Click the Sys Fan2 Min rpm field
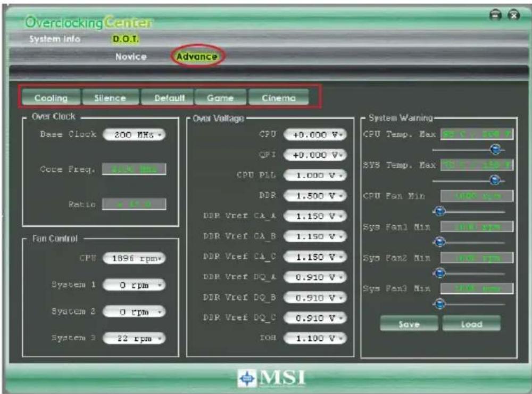 (x=477, y=258)
